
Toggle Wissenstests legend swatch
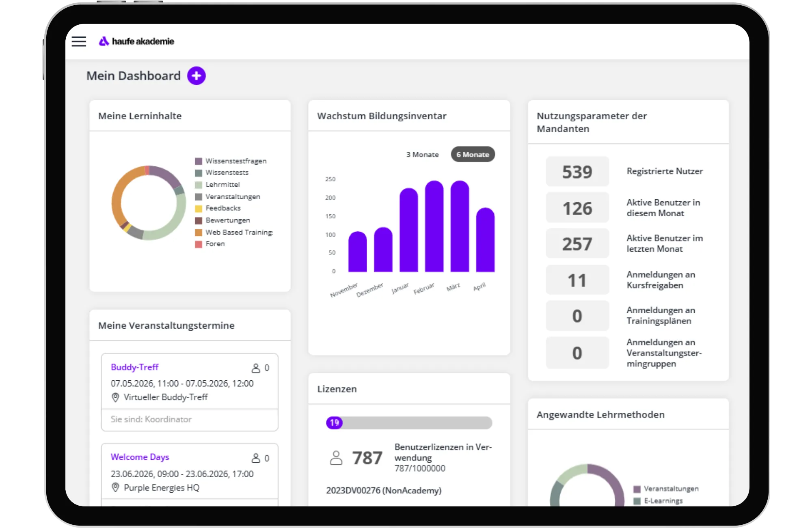[x=199, y=173]
